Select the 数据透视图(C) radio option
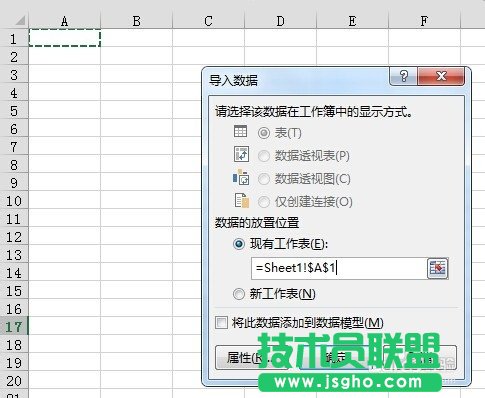 pyautogui.click(x=264, y=179)
